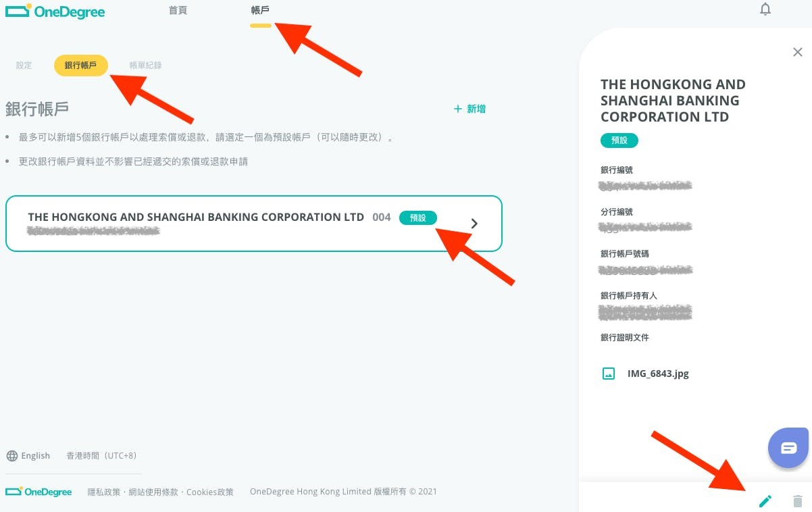Click the OneDegree logo in header

tap(55, 11)
